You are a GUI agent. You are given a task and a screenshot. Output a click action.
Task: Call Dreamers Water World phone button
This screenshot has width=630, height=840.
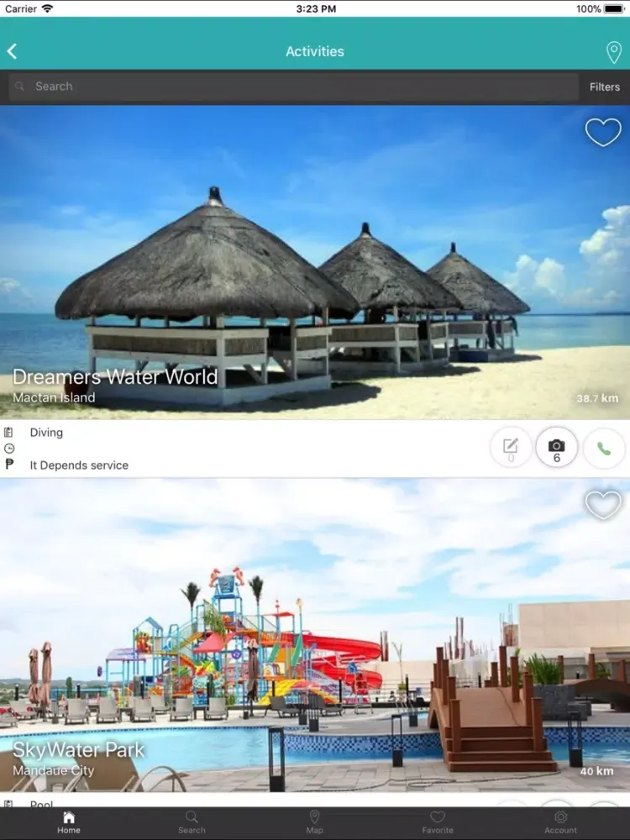click(604, 448)
